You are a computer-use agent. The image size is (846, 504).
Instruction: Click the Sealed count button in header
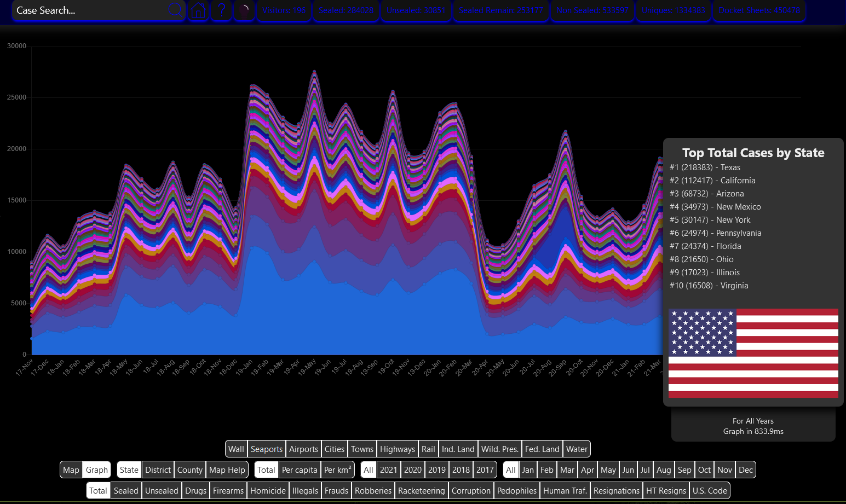(x=346, y=10)
